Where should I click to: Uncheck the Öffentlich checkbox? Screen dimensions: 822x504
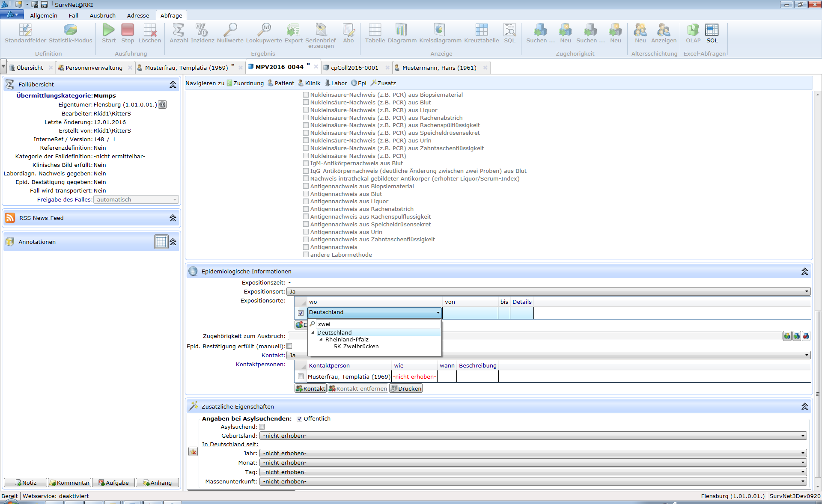point(299,419)
